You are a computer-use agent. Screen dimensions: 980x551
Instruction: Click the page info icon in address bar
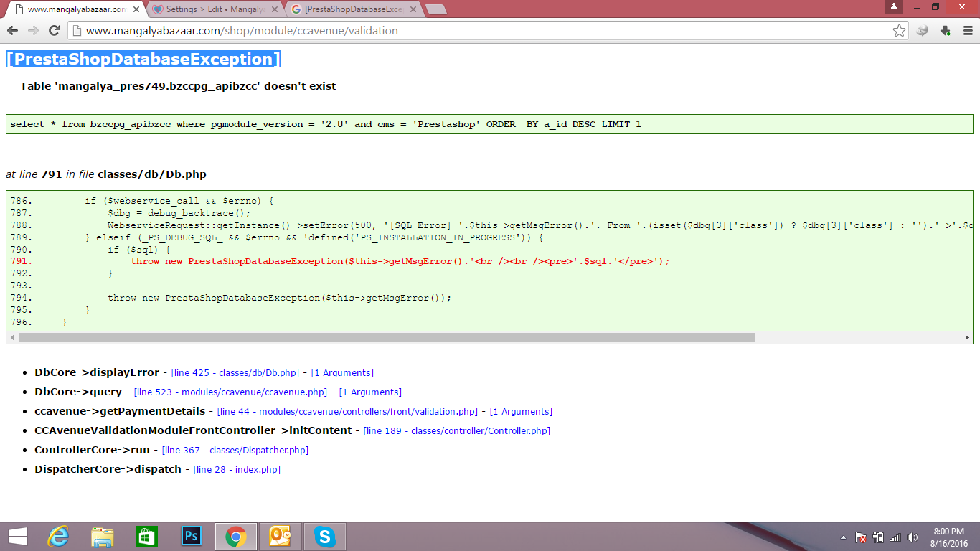tap(77, 31)
